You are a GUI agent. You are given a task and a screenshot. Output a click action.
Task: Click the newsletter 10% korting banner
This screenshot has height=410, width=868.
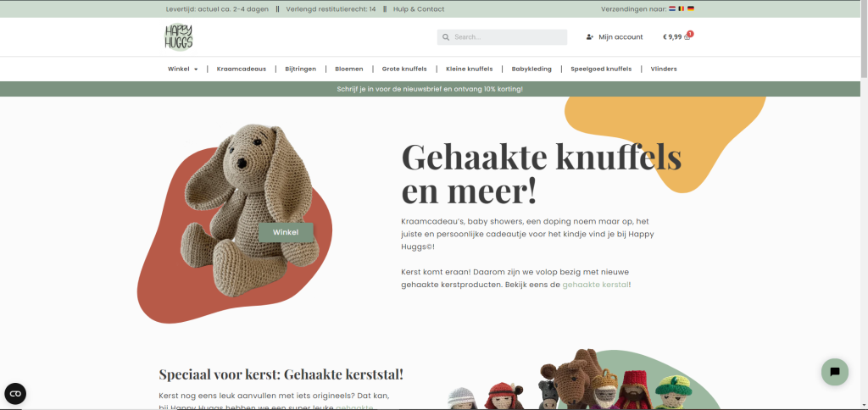pyautogui.click(x=430, y=89)
